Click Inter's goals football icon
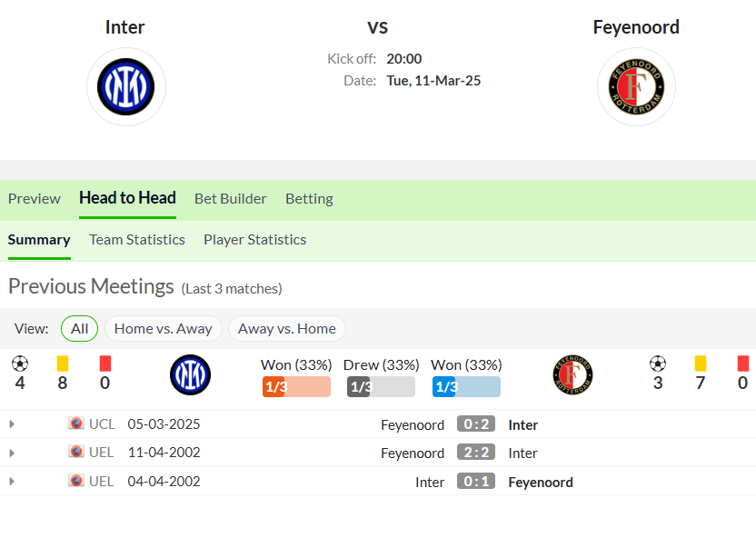 20,364
